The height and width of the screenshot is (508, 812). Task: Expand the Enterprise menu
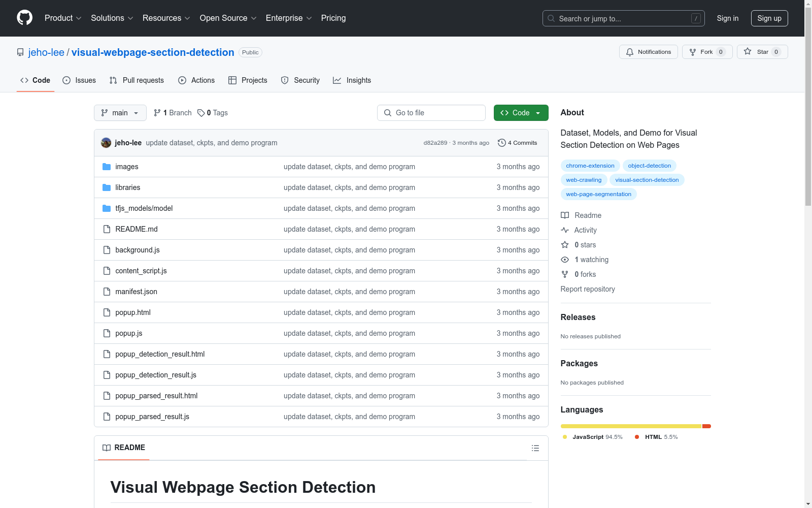pos(289,18)
